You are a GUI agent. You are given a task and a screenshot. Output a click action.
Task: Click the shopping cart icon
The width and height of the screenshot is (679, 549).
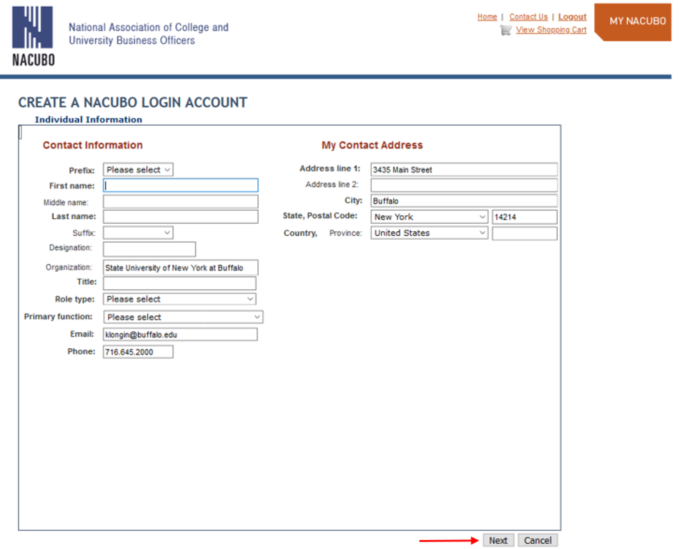pyautogui.click(x=506, y=30)
